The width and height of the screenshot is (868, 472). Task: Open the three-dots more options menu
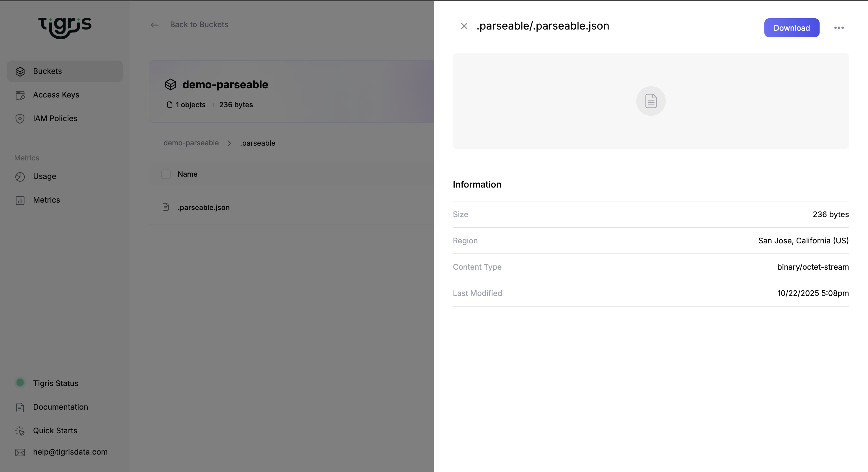(x=838, y=28)
